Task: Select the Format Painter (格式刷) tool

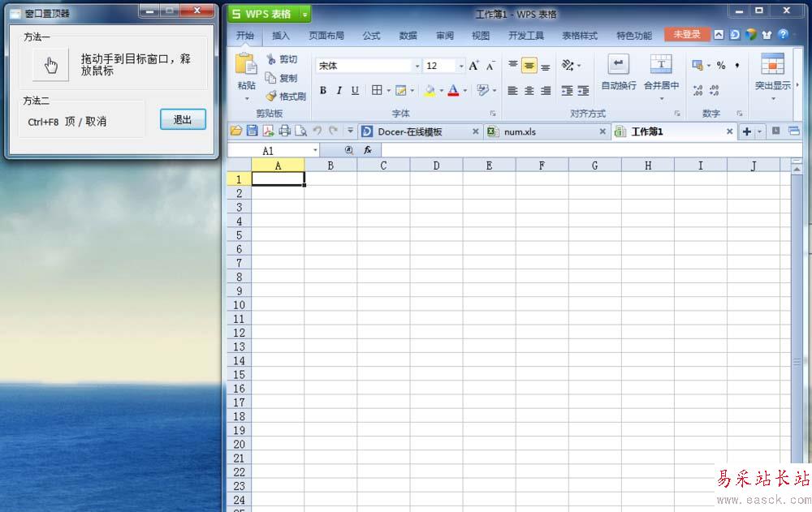Action: pos(286,97)
